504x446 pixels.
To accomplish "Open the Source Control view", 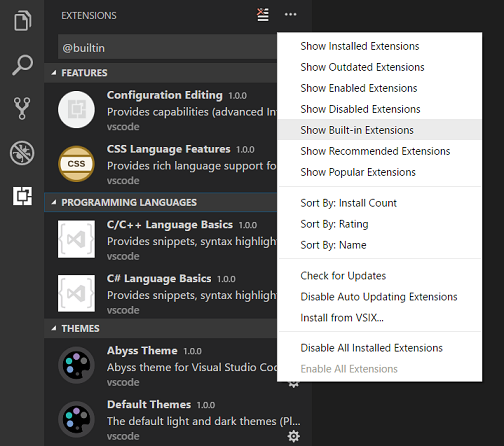I will (22, 108).
